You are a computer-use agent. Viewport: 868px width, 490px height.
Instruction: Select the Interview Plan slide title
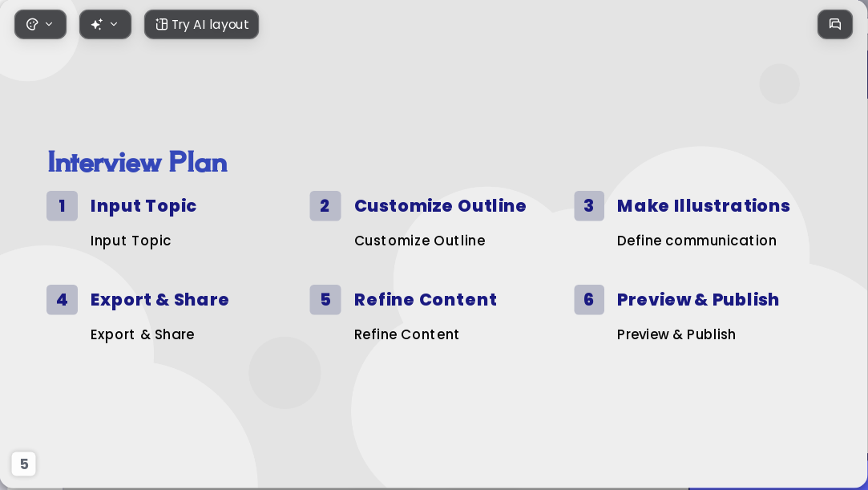[x=138, y=162]
